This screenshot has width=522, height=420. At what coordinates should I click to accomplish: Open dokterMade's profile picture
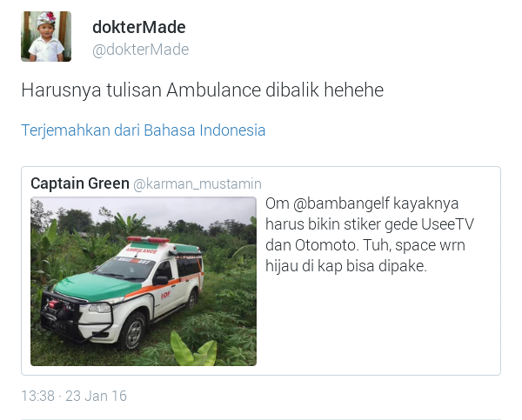point(46,37)
